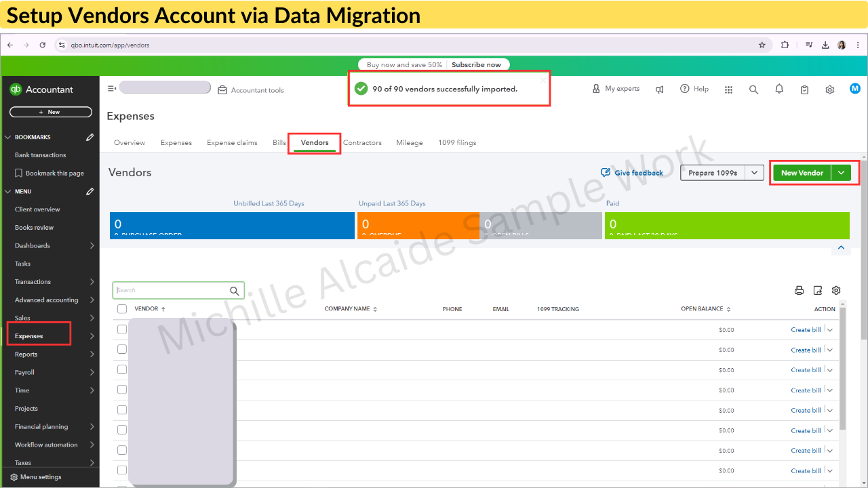Open the browser media controls icon

(809, 45)
